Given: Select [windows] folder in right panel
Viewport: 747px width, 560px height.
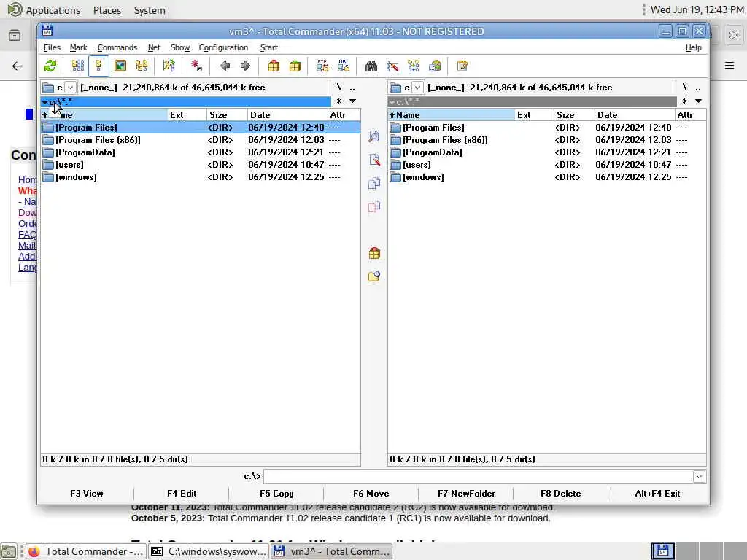Looking at the screenshot, I should [x=547, y=177].
